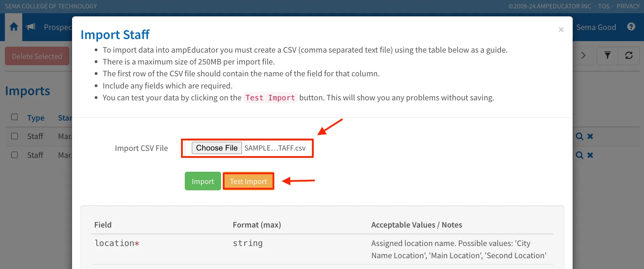This screenshot has height=269, width=644.
Task: Go to next page chevron
Action: (583, 55)
